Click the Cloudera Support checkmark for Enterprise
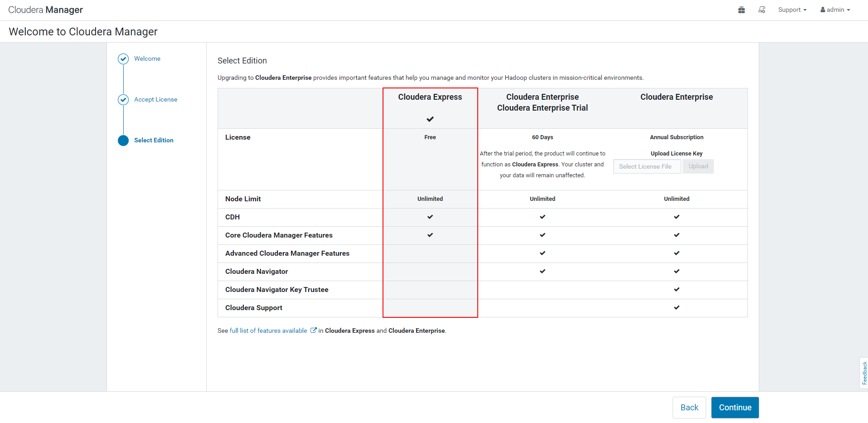Image resolution: width=868 pixels, height=423 pixels. pyautogui.click(x=677, y=307)
